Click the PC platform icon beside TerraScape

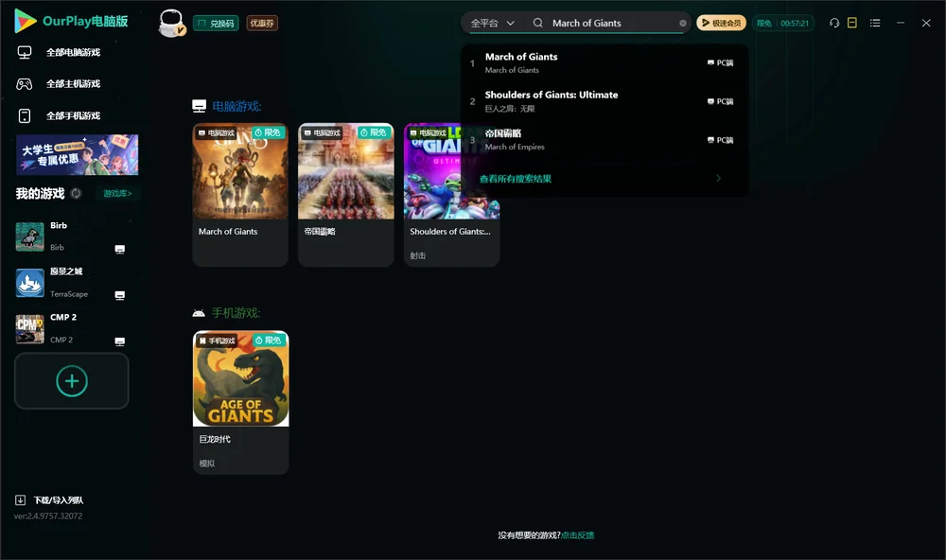[x=120, y=295]
